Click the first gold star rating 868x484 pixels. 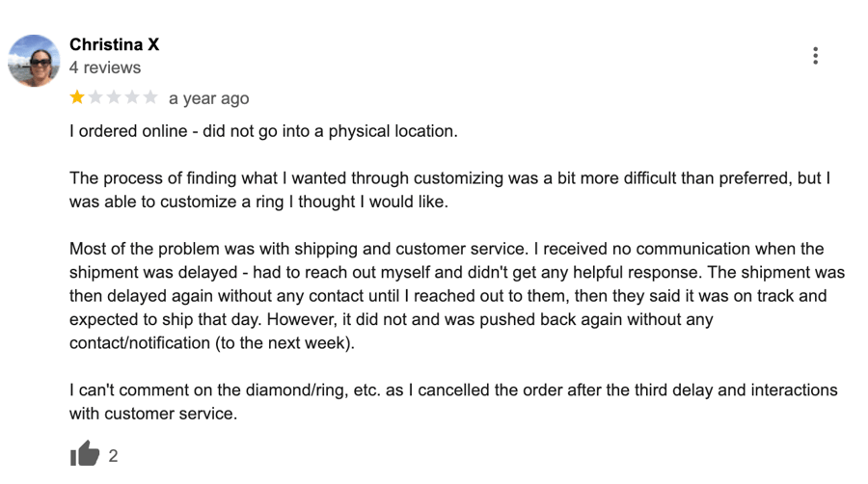(x=77, y=97)
